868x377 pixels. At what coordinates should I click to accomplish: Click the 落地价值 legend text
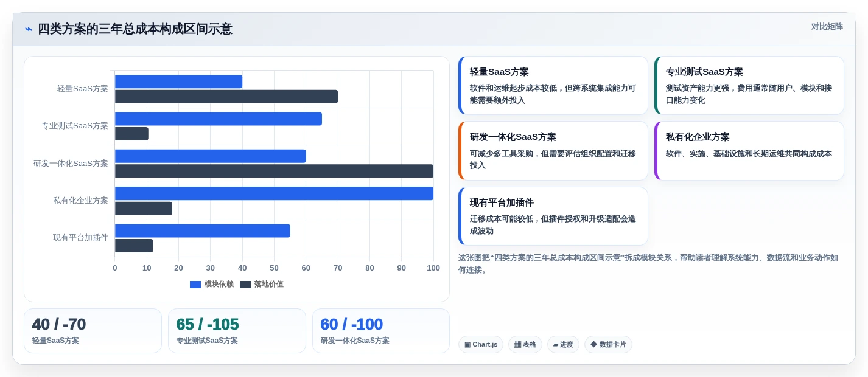tap(268, 285)
